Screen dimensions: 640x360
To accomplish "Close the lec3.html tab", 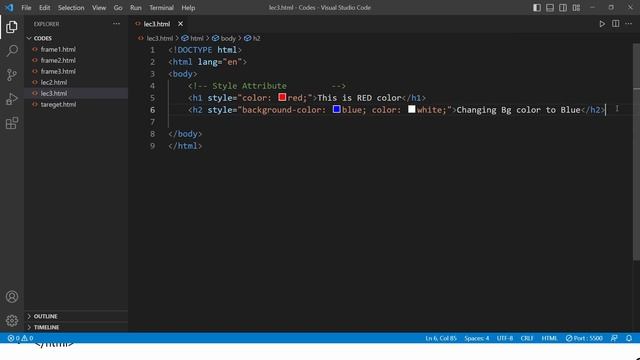I will pos(180,24).
